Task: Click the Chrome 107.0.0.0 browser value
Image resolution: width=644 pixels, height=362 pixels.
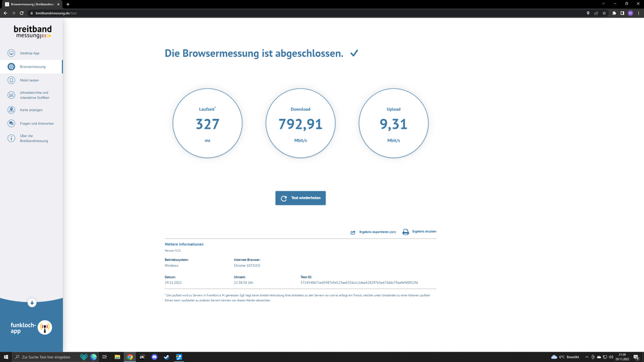Action: pyautogui.click(x=247, y=265)
